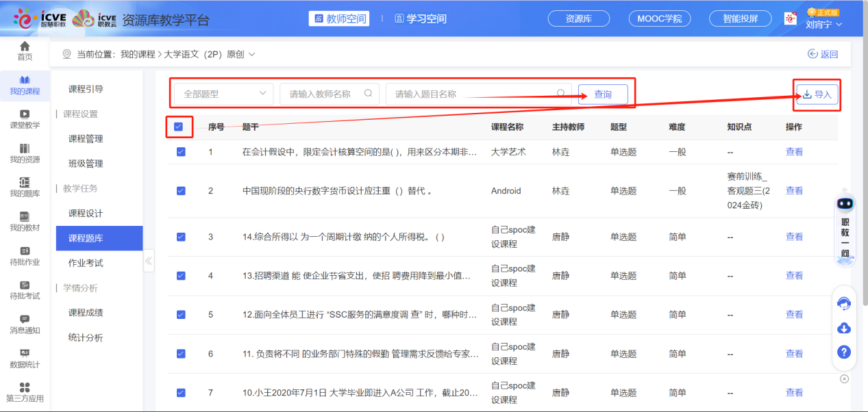Viewport: 868px width, 412px height.
Task: Open the 全部题型 question type dropdown
Action: coord(224,94)
